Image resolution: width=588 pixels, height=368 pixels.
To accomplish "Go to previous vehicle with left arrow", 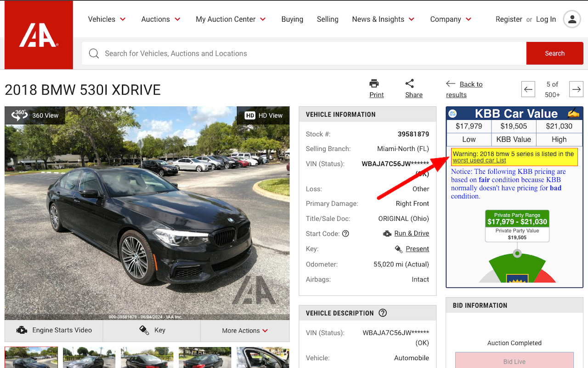I will pos(528,89).
